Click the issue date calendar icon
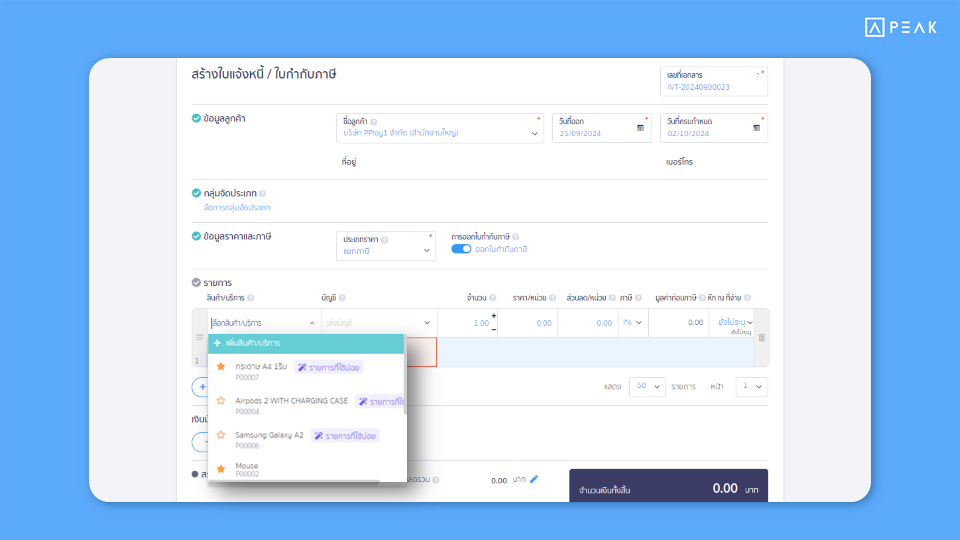 (640, 128)
